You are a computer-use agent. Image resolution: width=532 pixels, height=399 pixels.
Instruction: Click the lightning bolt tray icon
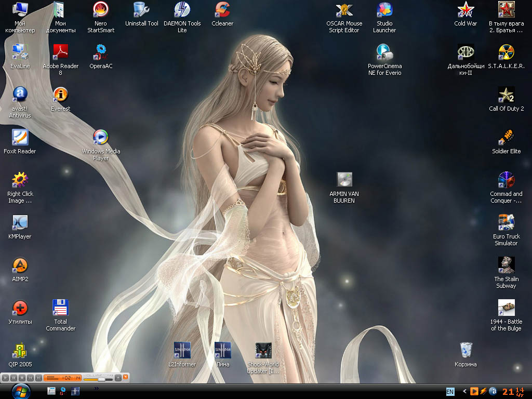tap(484, 391)
